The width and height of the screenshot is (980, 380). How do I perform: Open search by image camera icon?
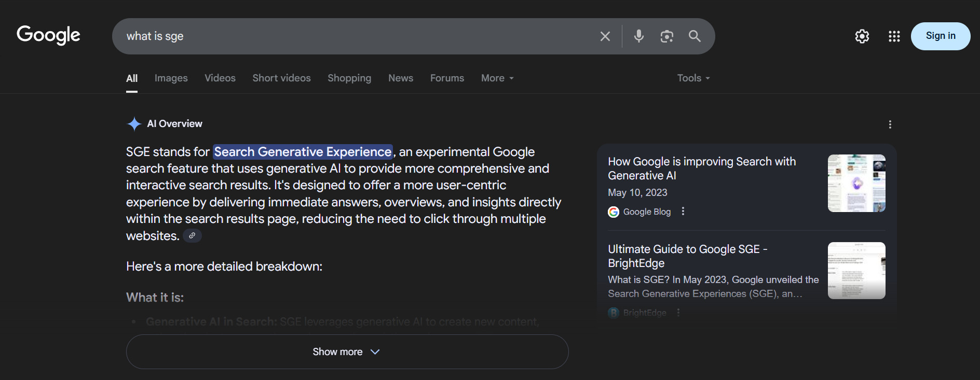(667, 36)
